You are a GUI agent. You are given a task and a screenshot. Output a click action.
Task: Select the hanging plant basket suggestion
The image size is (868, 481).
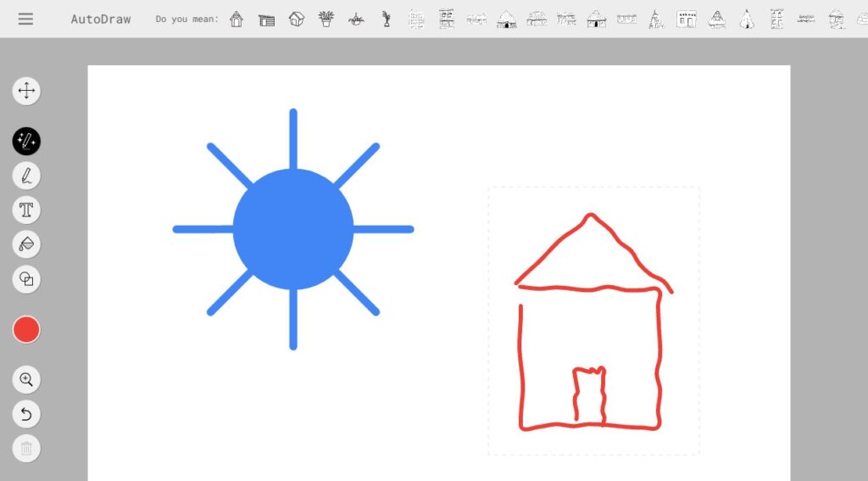[356, 20]
